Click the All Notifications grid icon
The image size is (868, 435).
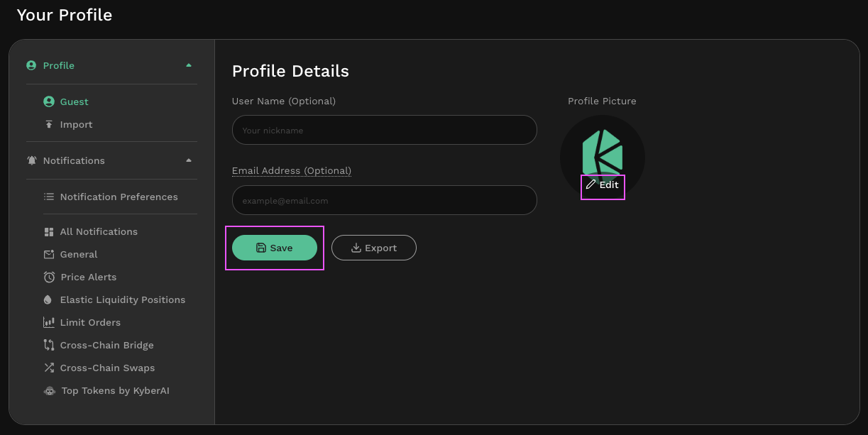tap(49, 231)
